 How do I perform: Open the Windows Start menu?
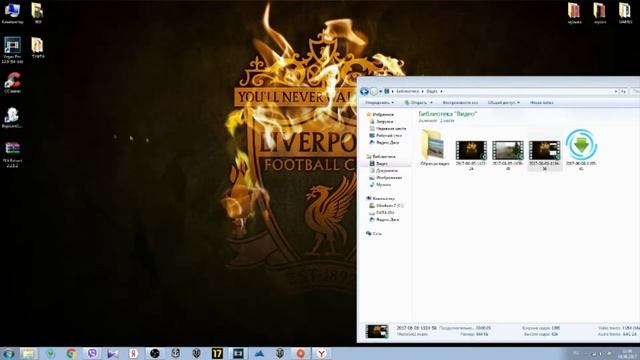click(8, 353)
